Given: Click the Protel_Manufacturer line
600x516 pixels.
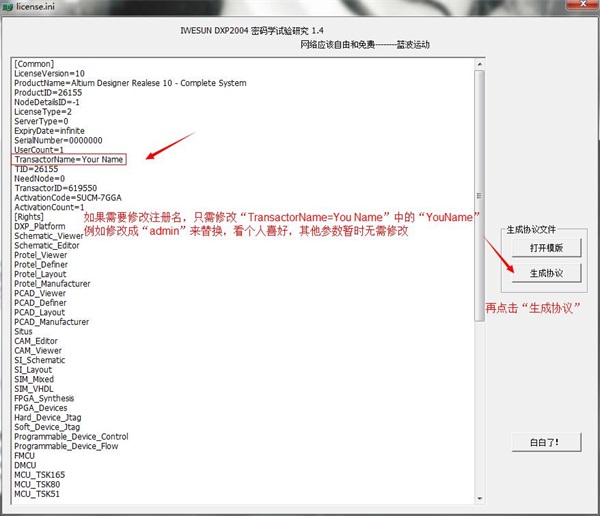Looking at the screenshot, I should click(52, 284).
